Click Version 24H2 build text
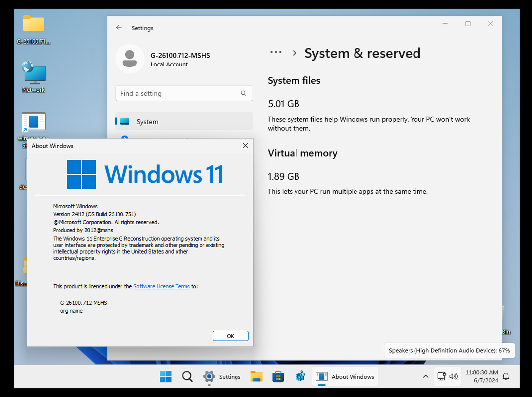532x397 pixels. click(94, 214)
